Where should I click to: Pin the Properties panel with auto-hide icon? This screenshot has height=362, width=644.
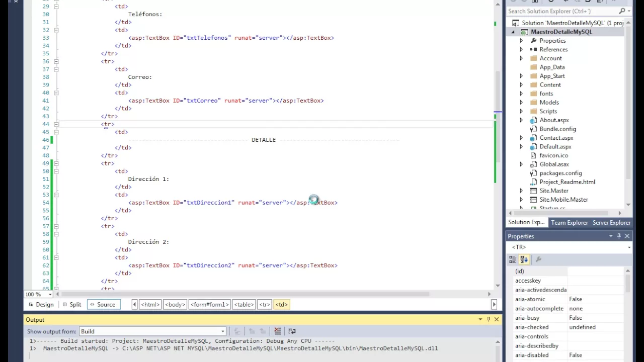(619, 236)
